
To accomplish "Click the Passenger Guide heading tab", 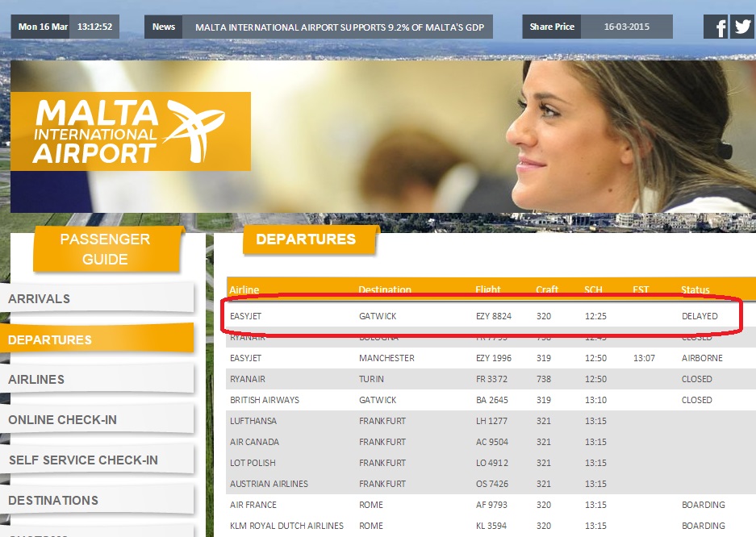I will point(107,249).
